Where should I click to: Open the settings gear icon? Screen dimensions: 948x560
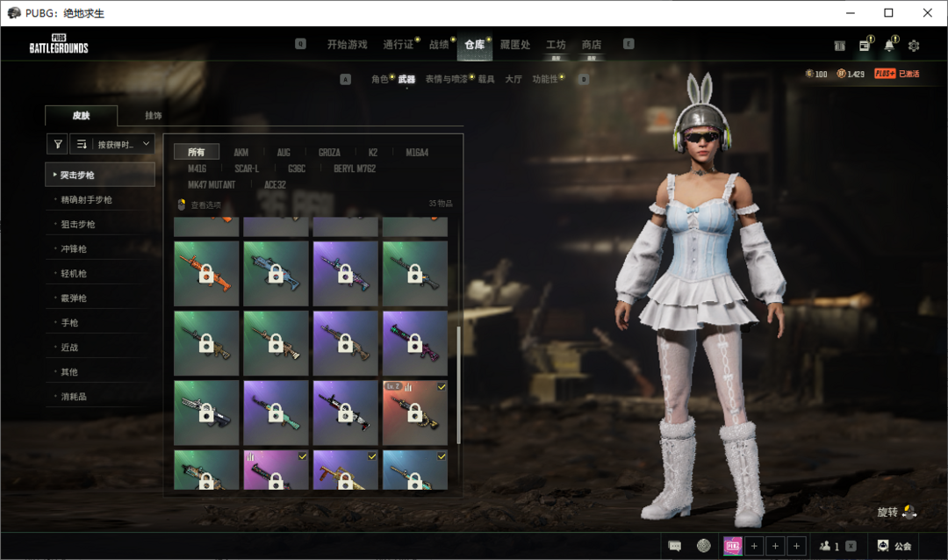[x=914, y=46]
